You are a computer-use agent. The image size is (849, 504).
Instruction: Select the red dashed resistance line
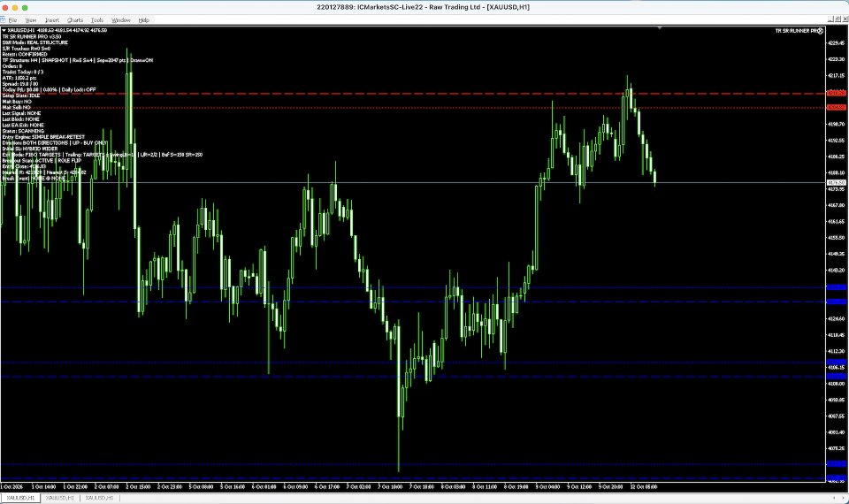pos(413,94)
